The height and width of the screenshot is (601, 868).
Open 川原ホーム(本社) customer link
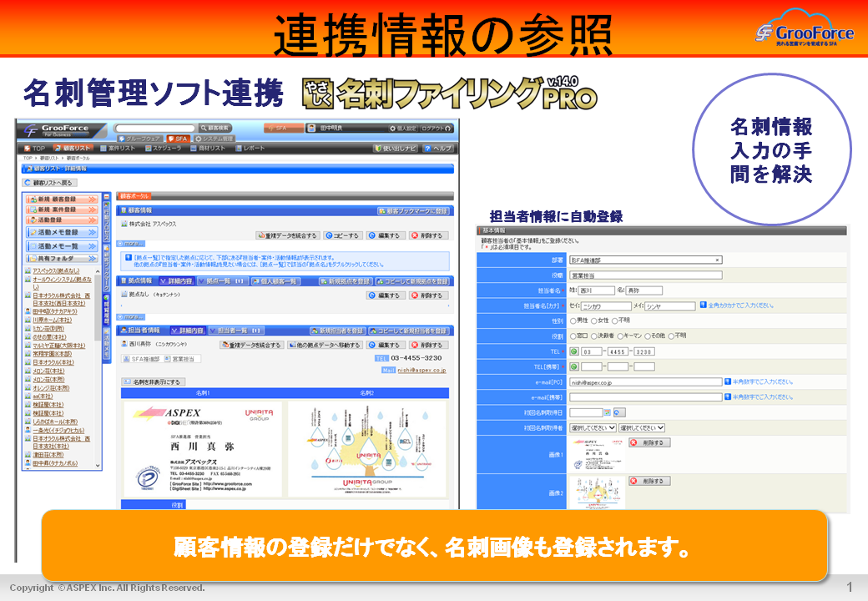click(x=52, y=320)
